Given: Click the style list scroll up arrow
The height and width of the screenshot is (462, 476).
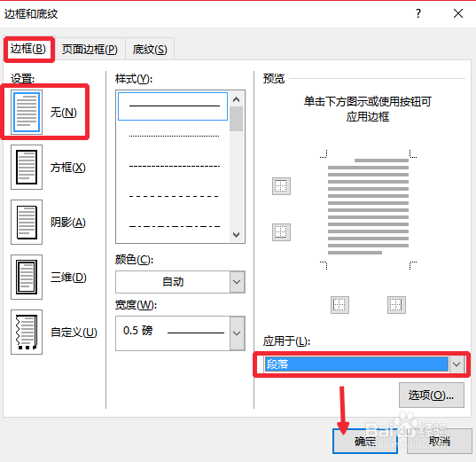Looking at the screenshot, I should [236, 99].
